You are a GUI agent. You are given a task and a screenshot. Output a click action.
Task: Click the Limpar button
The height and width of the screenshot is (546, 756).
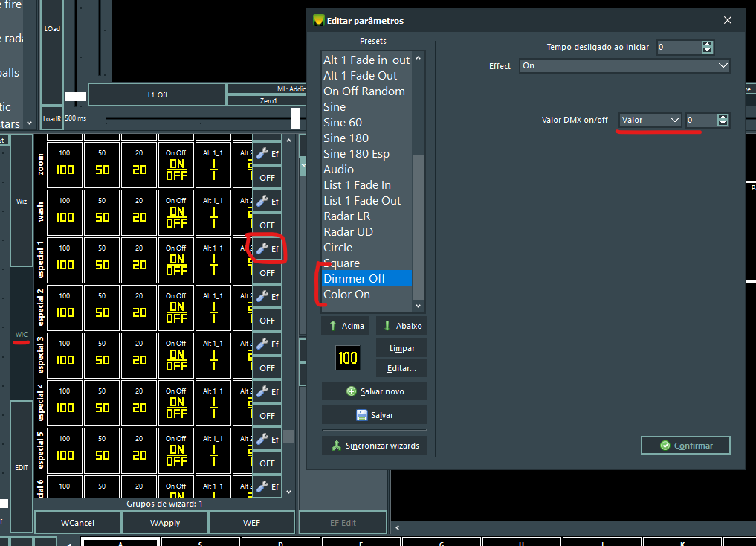pyautogui.click(x=401, y=347)
